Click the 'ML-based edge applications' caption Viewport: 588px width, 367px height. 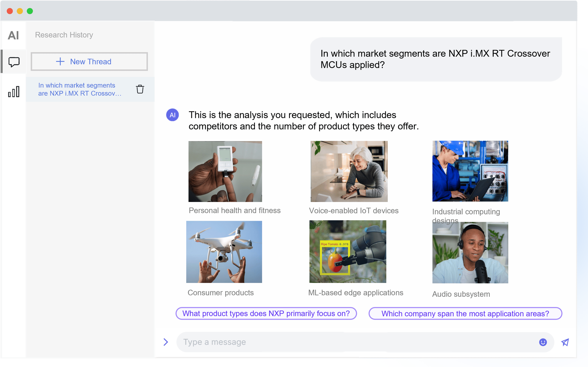tap(356, 293)
